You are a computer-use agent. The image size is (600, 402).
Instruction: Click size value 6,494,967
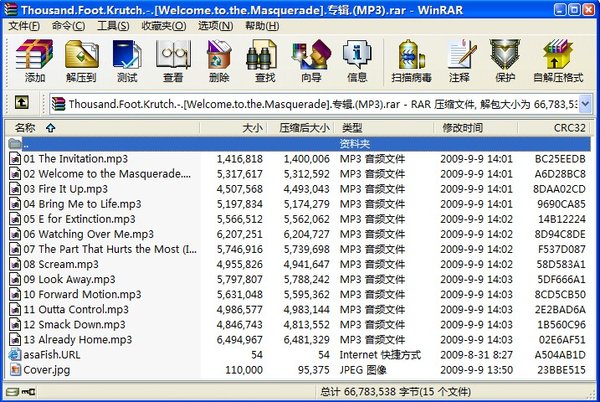(x=240, y=340)
